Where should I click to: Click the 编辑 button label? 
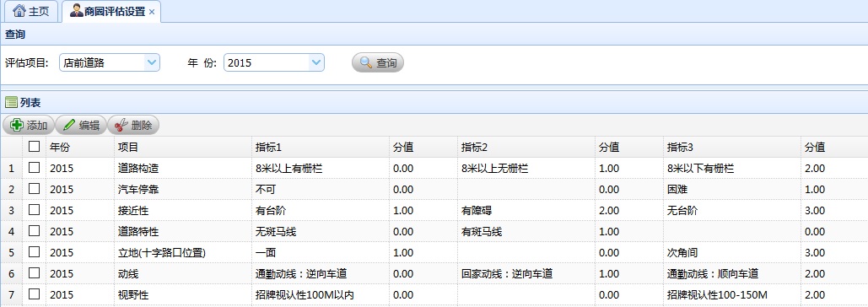[x=89, y=126]
